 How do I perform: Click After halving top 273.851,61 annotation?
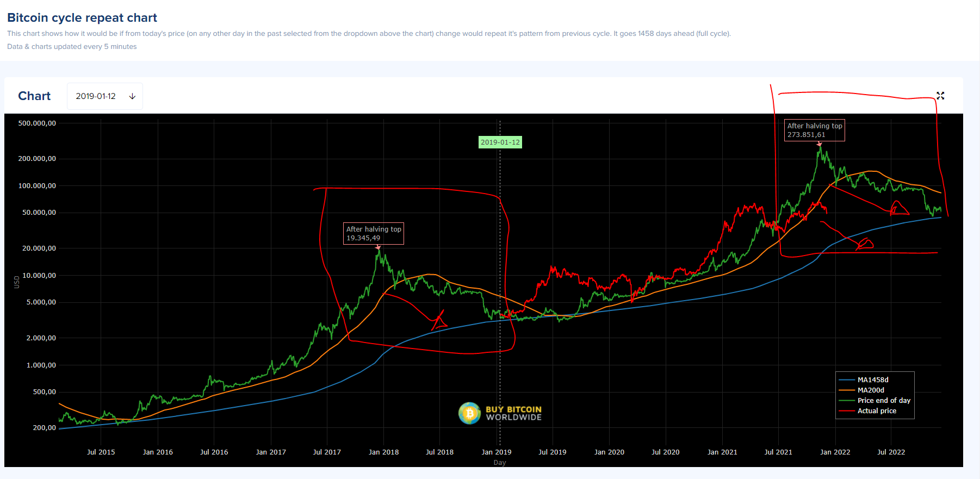point(815,130)
